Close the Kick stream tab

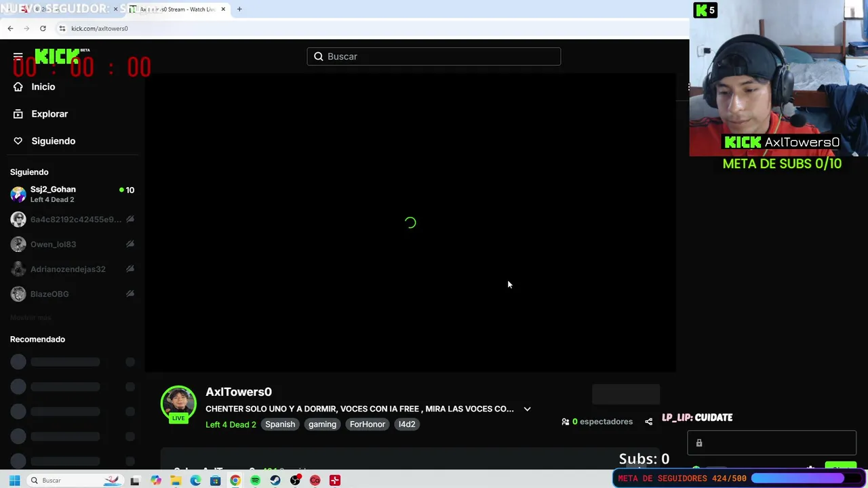[x=223, y=9]
